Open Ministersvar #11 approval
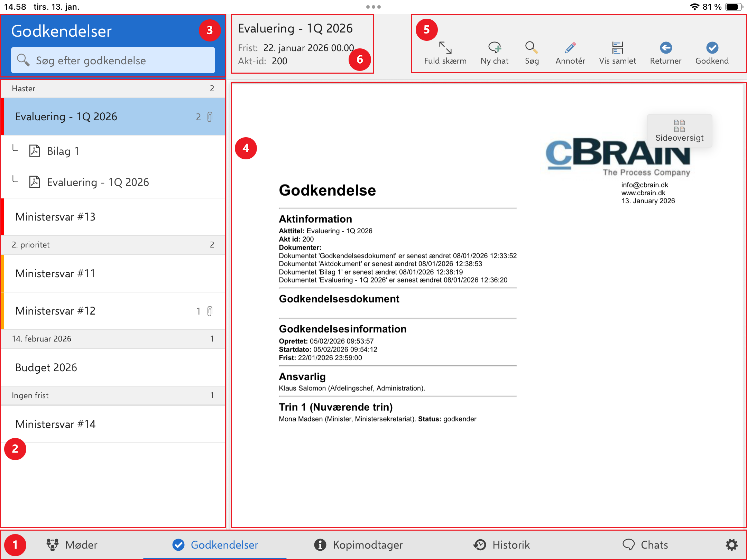The image size is (747, 560). pyautogui.click(x=113, y=273)
